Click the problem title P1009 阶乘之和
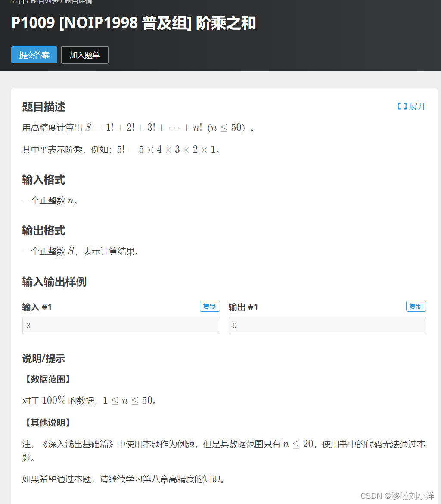 (134, 24)
